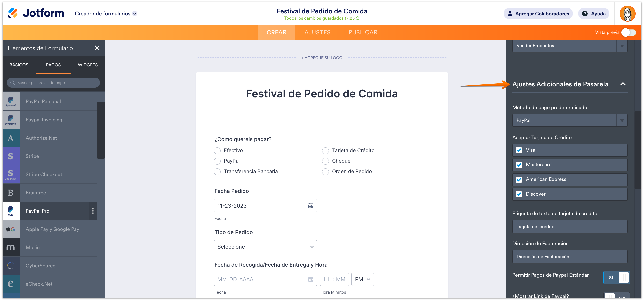This screenshot has width=644, height=301.
Task: Click the Authorize.Net gateway icon
Action: pyautogui.click(x=11, y=138)
